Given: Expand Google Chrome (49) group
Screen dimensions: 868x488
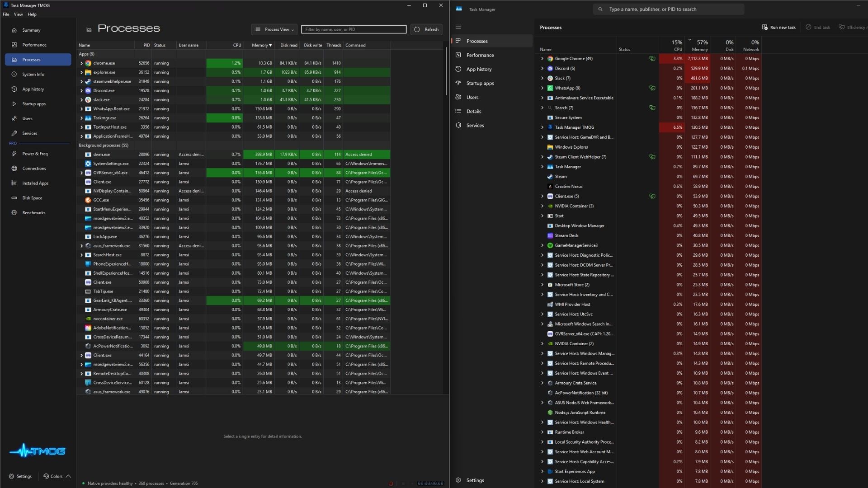Looking at the screenshot, I should pyautogui.click(x=542, y=59).
